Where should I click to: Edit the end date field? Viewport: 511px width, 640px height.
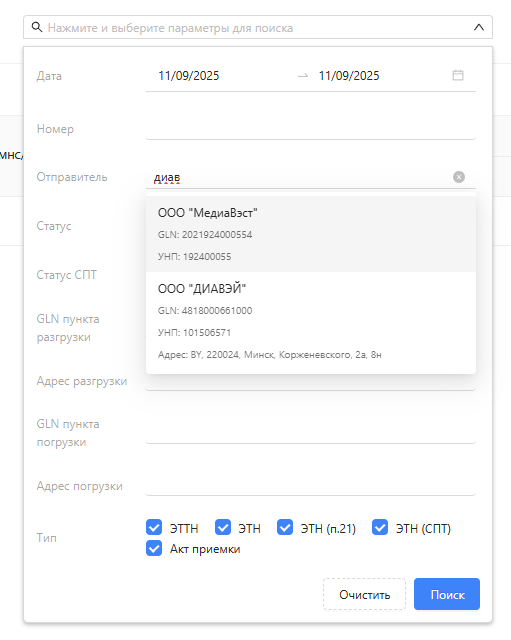pyautogui.click(x=349, y=76)
